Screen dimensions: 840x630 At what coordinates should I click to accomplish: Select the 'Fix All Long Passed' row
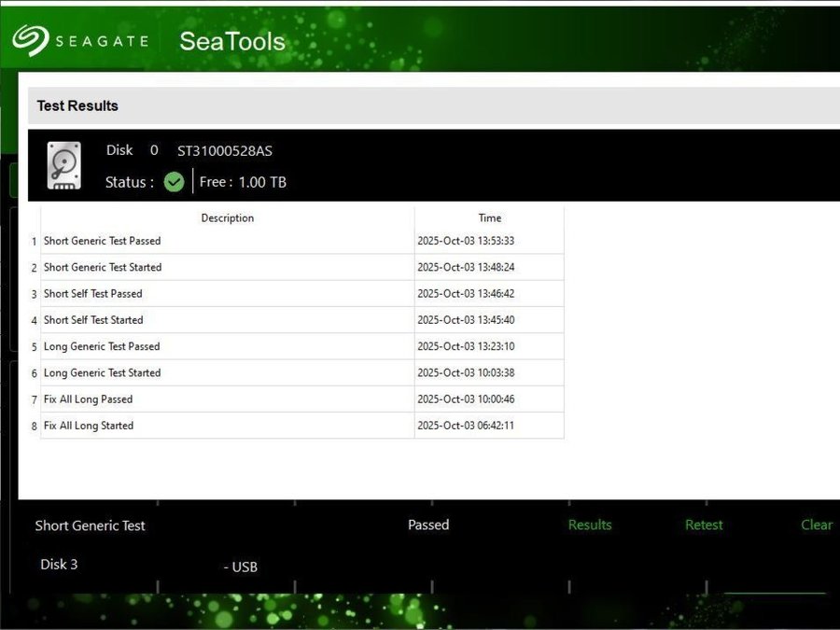89,399
